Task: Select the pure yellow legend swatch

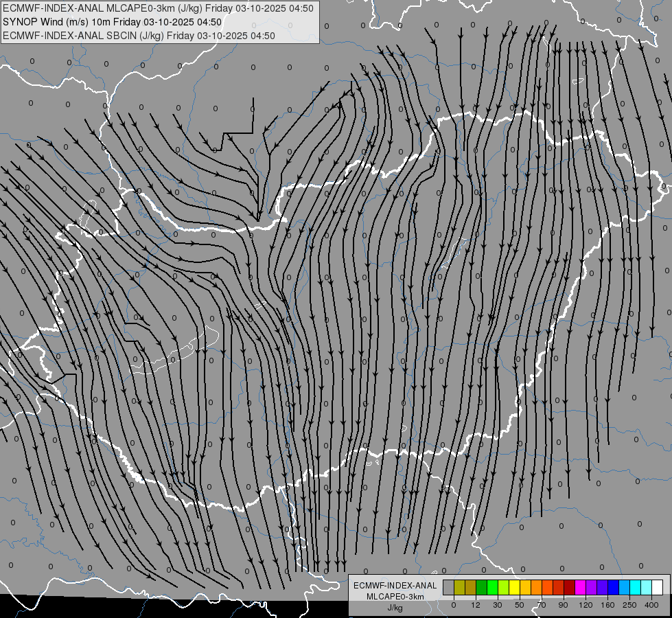Action: [x=514, y=588]
